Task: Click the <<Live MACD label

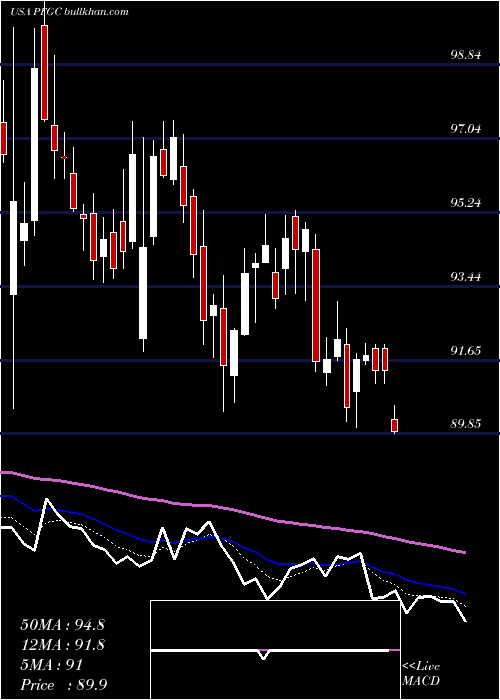Action: (x=421, y=673)
